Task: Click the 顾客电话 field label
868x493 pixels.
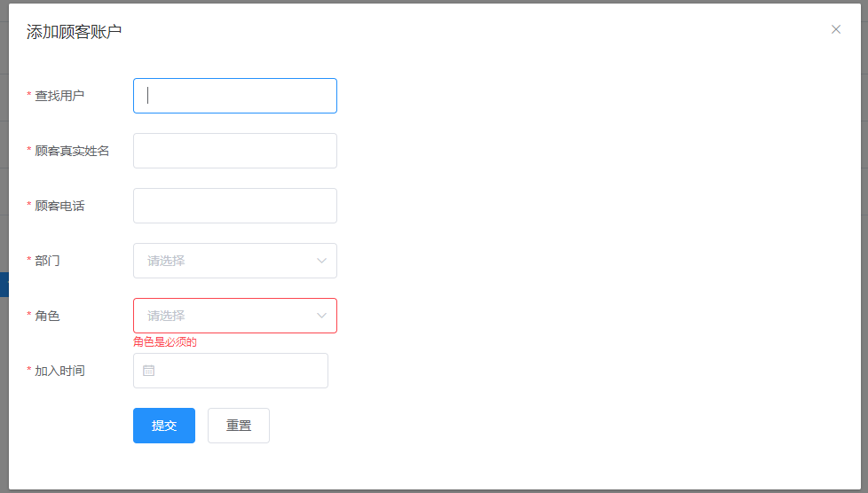Action: [59, 206]
